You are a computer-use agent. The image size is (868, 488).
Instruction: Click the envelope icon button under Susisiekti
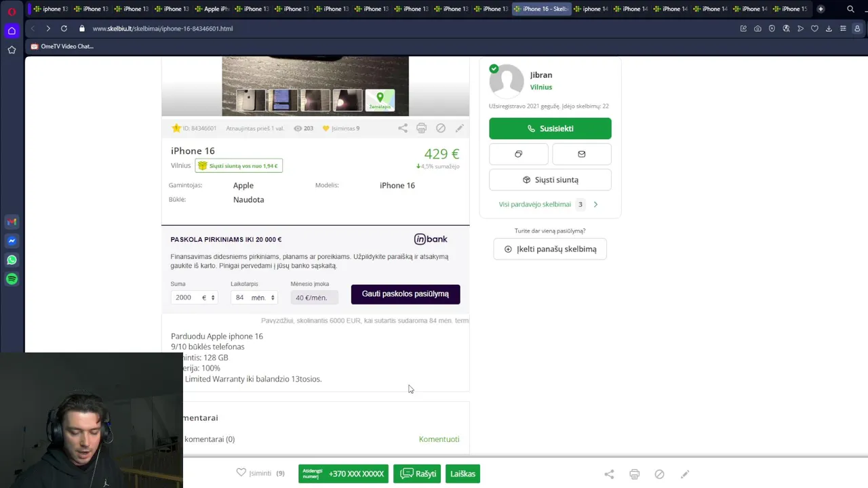pos(581,154)
